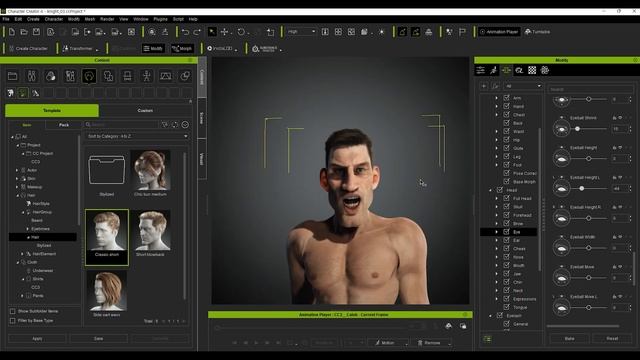Open the Hair category in Content panel
Screen dimensions: 640x360
[89, 76]
